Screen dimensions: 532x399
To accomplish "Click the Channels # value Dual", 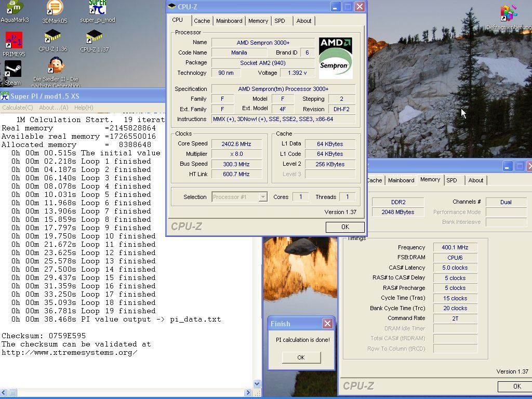I will (506, 202).
